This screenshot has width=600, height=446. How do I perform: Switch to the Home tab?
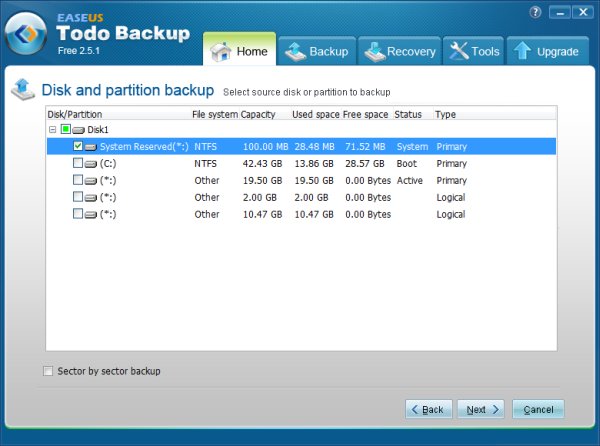(240, 49)
